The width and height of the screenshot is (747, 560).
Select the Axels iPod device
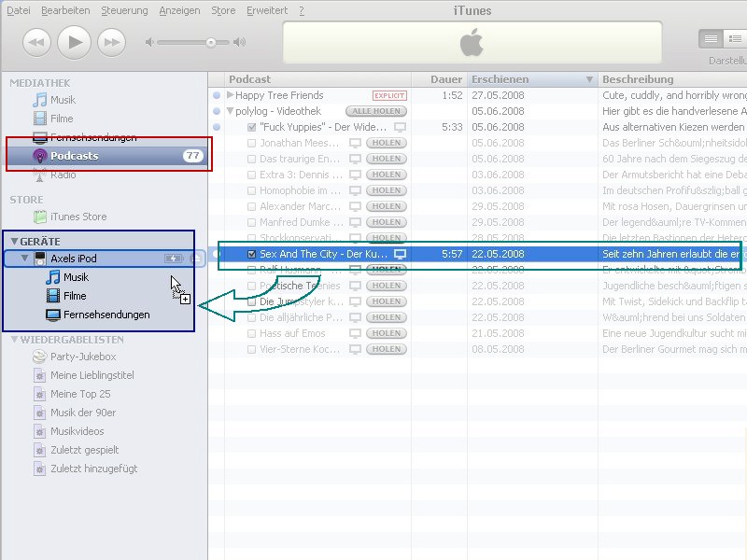tap(74, 259)
